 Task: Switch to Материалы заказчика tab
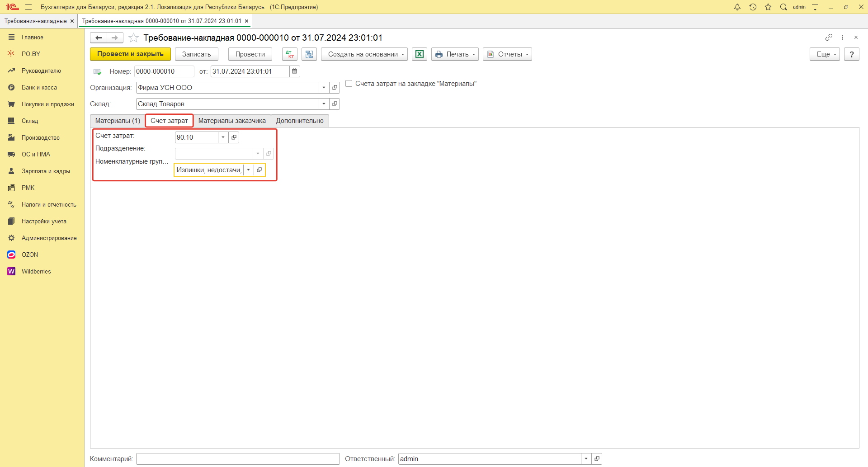point(232,121)
